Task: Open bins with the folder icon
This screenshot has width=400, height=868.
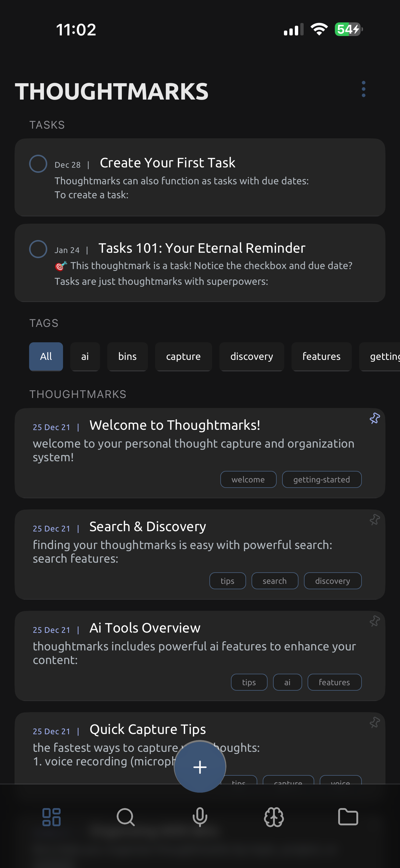Action: (348, 817)
